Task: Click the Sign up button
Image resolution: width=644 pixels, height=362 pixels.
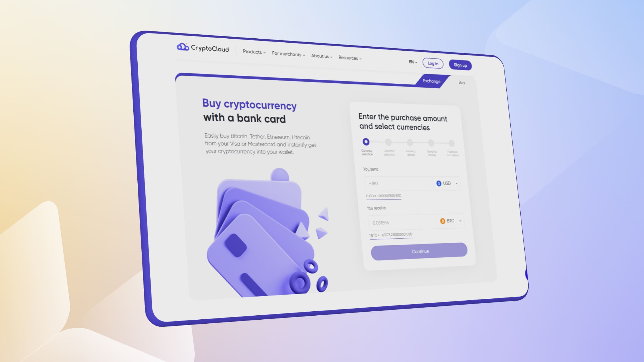Action: coord(460,65)
